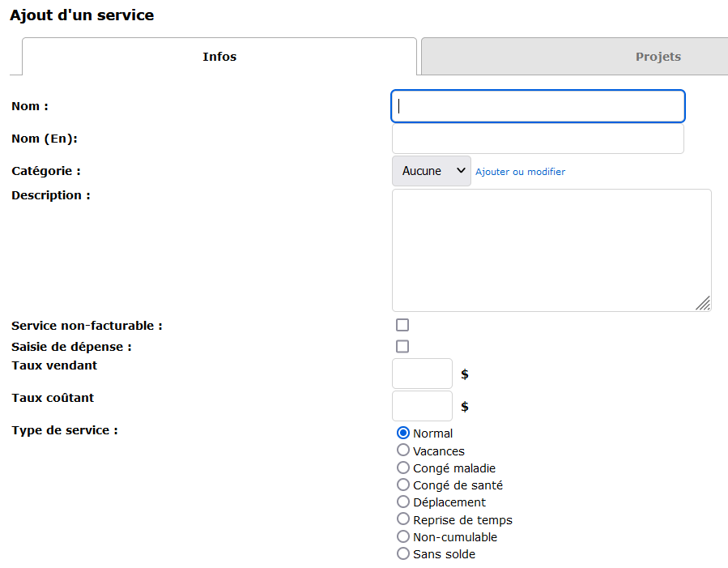Screen dimensions: 728x568
Task: Open the Ajouter ou modifier link
Action: pyautogui.click(x=520, y=172)
